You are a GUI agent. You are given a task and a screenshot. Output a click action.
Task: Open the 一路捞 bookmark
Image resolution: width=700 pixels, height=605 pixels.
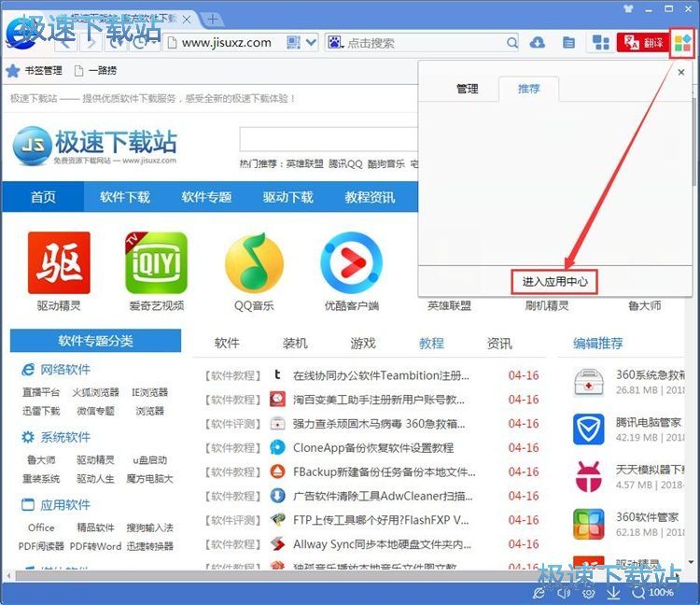(95, 71)
